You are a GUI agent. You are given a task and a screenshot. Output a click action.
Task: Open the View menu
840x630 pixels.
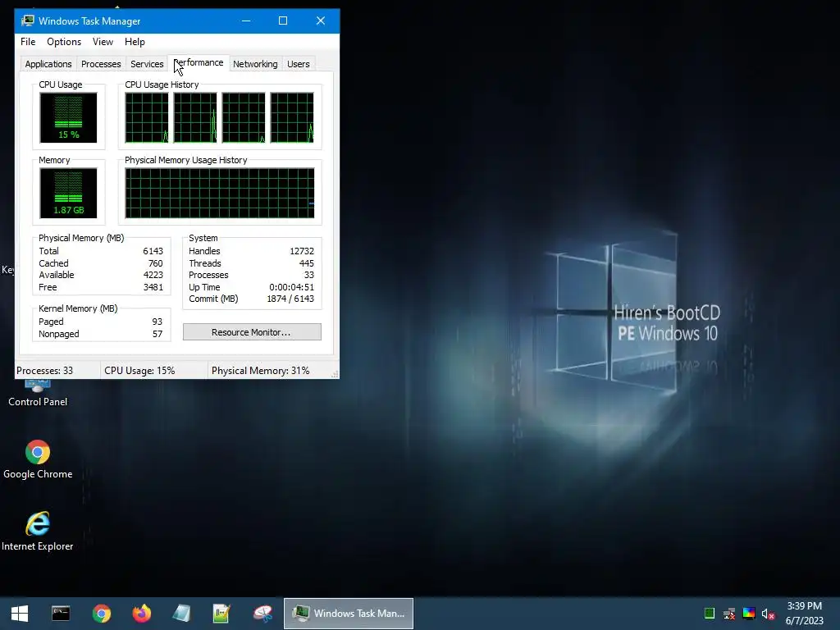tap(103, 42)
